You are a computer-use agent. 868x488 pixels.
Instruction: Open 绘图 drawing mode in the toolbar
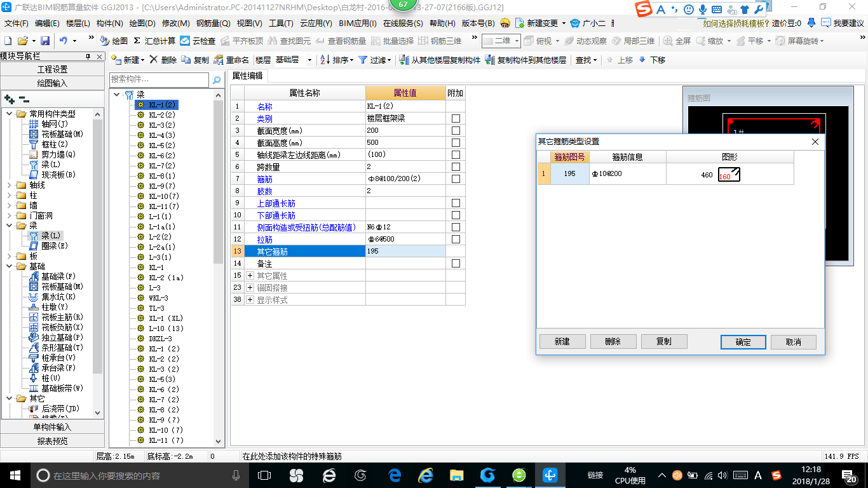[x=114, y=41]
